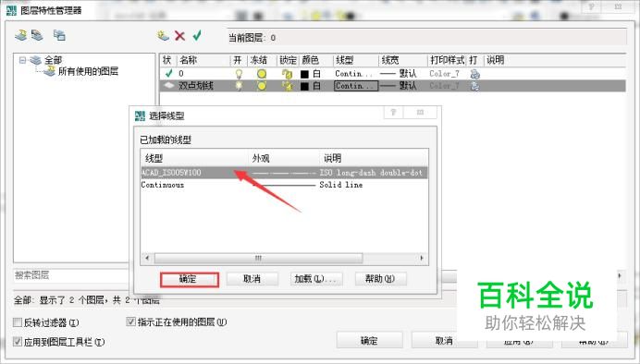Click the Contin... linetype of layer 双点划线
Image resolution: width=640 pixels, height=364 pixels.
[355, 86]
